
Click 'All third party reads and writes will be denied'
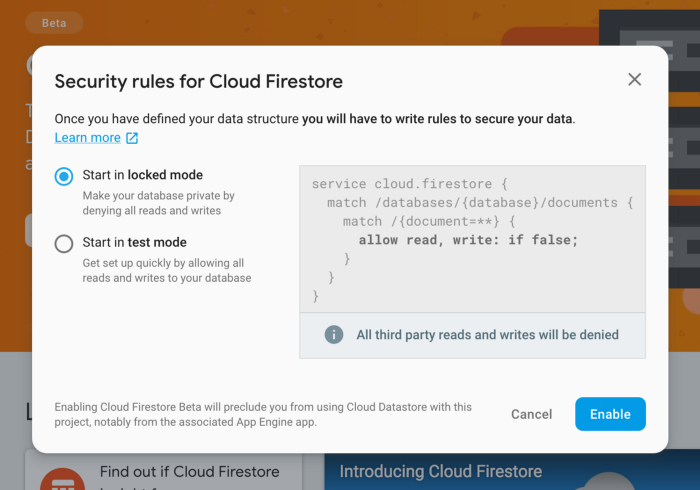[487, 335]
